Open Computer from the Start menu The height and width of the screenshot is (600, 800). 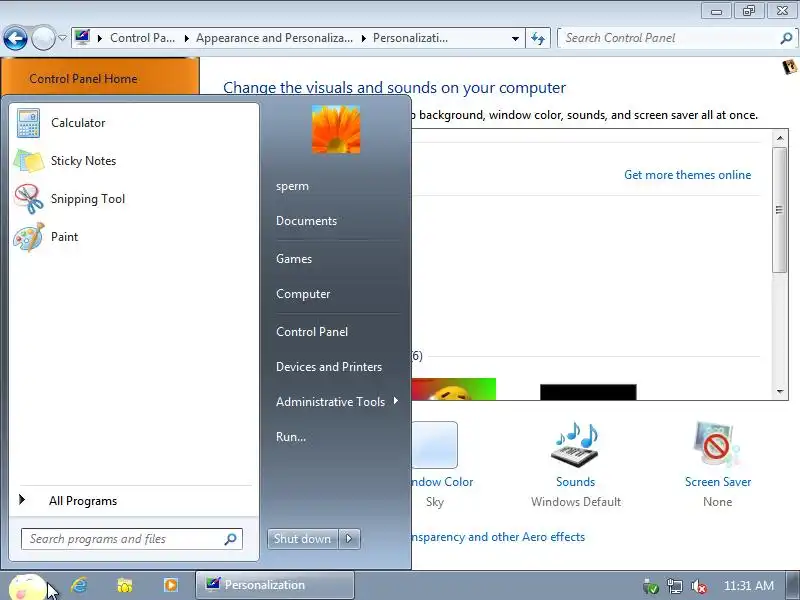[x=303, y=294]
